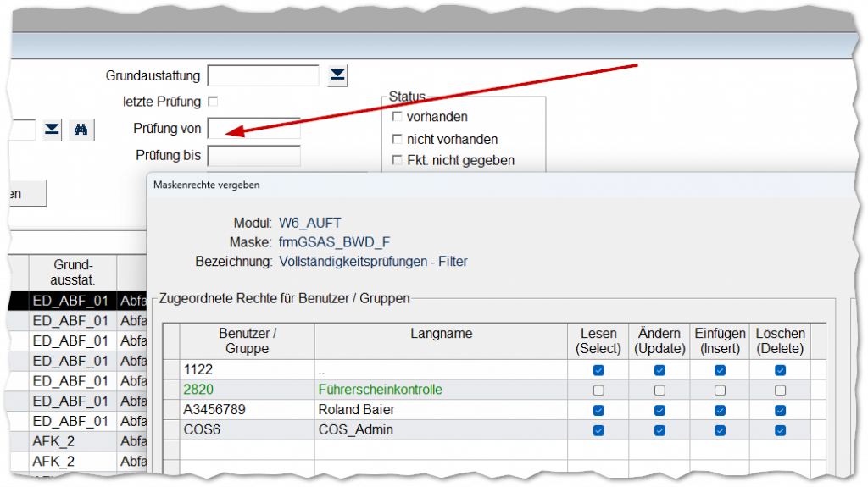Open the dropdown arrow left of the binoculars
The height and width of the screenshot is (487, 868).
(x=53, y=129)
